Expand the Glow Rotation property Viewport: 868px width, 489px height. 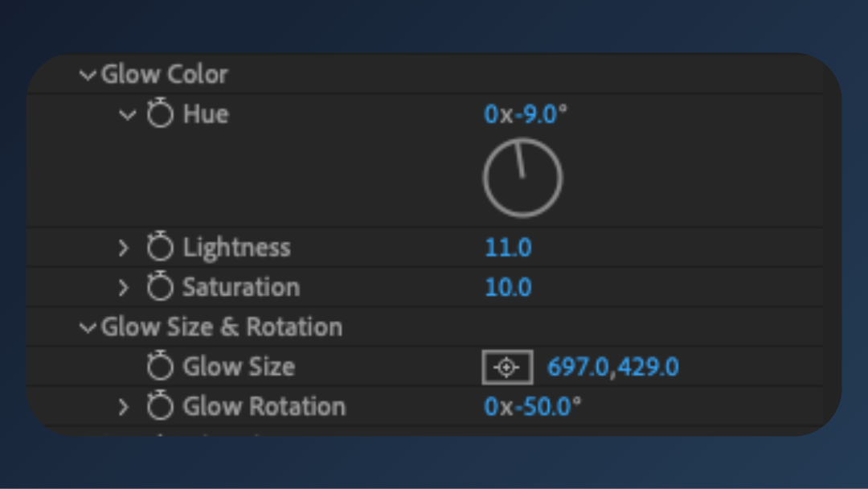click(123, 407)
